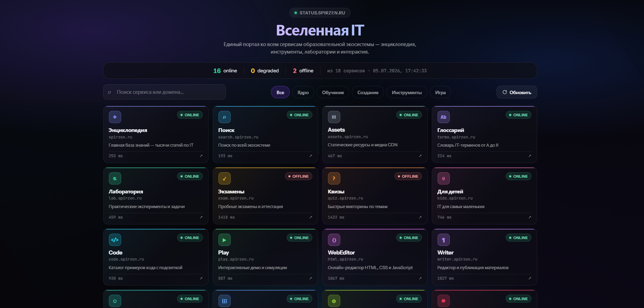Click the '16 online' counter
644x308 pixels.
tap(225, 71)
